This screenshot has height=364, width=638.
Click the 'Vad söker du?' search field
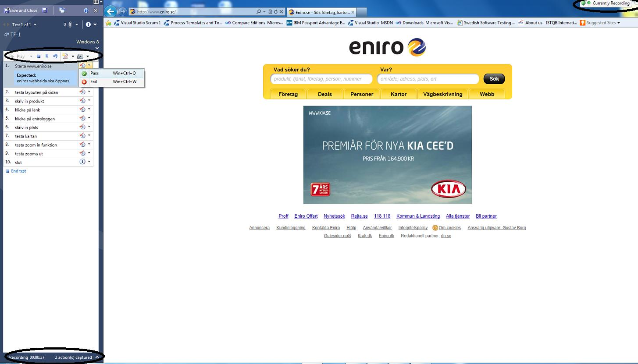point(321,79)
